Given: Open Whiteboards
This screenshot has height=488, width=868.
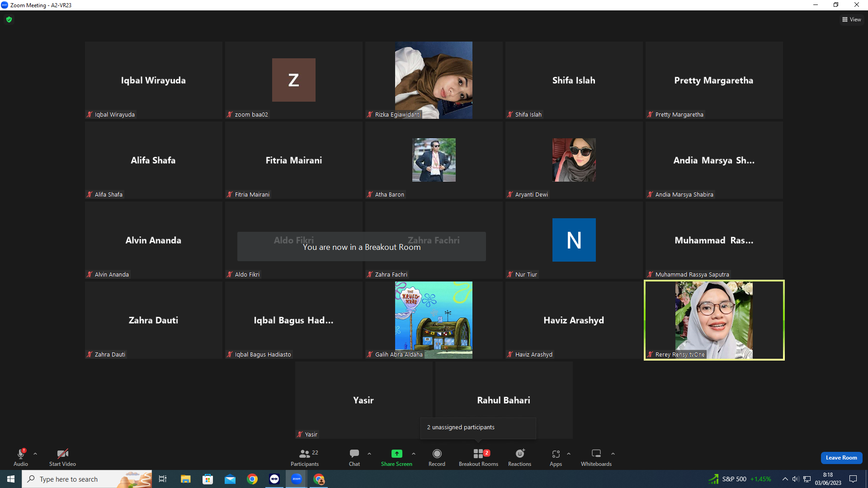Looking at the screenshot, I should (x=596, y=457).
